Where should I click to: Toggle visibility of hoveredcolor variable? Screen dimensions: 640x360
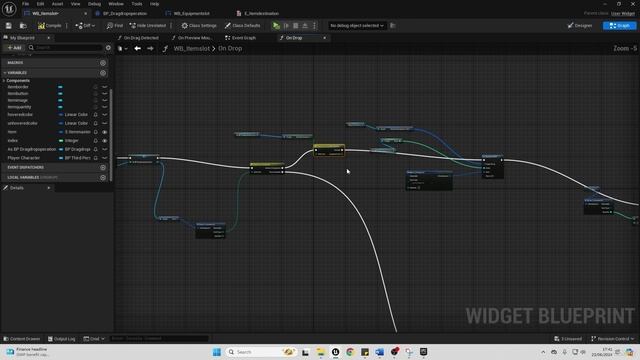105,115
